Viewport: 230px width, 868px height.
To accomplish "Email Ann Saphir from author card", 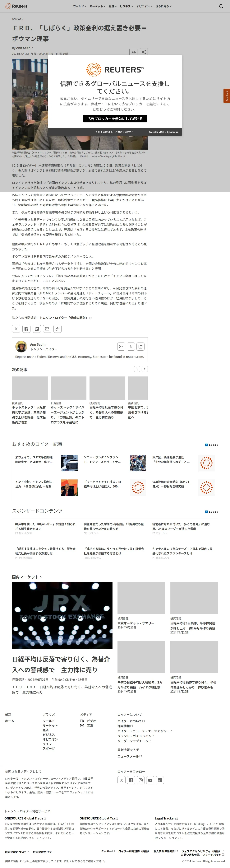I will pos(121,346).
